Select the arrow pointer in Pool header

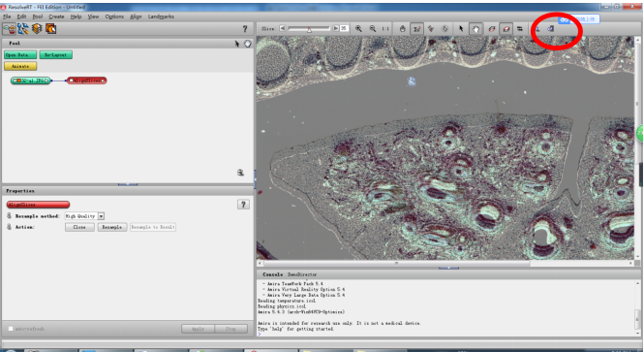237,44
